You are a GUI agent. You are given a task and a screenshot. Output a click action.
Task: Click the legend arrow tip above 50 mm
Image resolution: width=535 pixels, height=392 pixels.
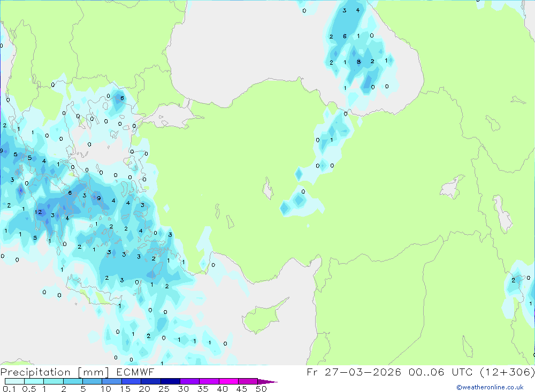coord(268,382)
